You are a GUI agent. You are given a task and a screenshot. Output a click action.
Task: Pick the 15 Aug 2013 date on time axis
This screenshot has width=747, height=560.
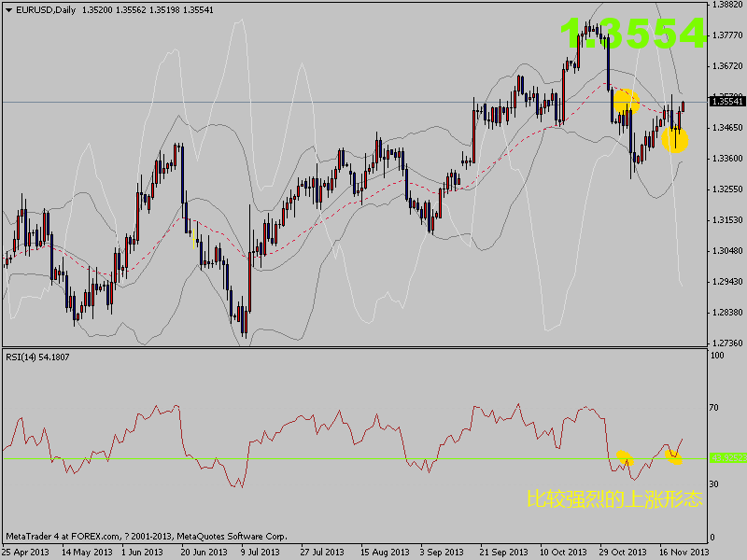point(385,553)
